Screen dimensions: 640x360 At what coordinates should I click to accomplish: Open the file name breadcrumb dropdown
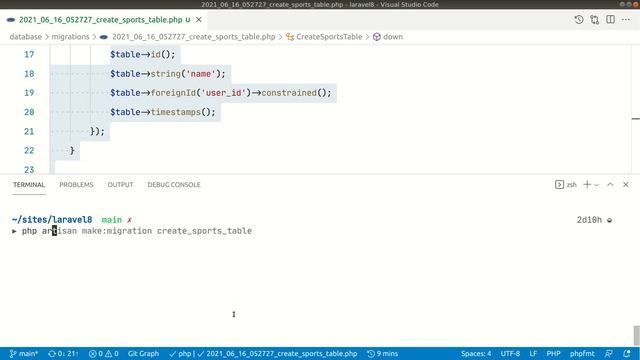193,37
